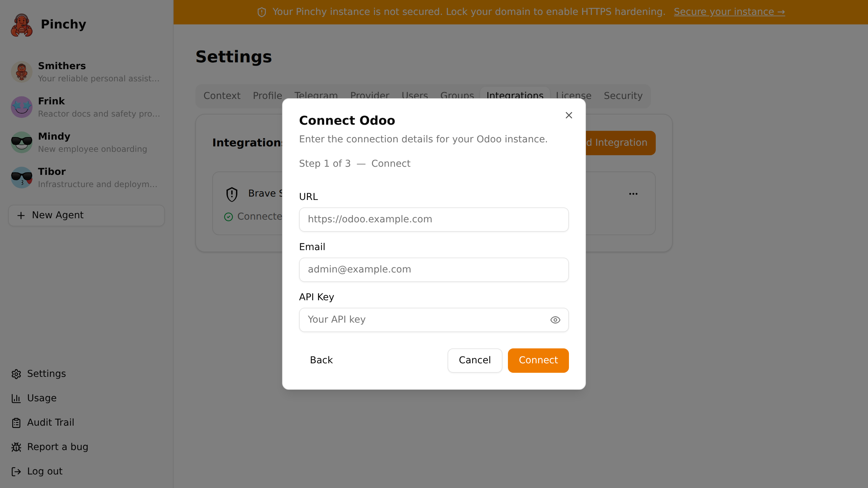Click the Report a bug icon
868x488 pixels.
pyautogui.click(x=16, y=447)
